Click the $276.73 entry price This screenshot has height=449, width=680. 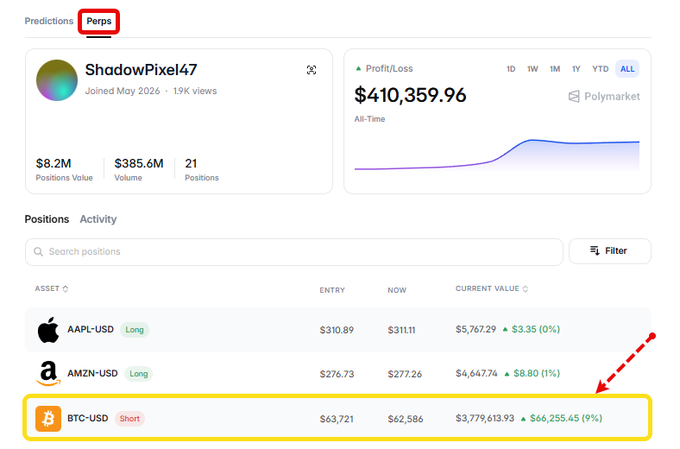pyautogui.click(x=337, y=374)
